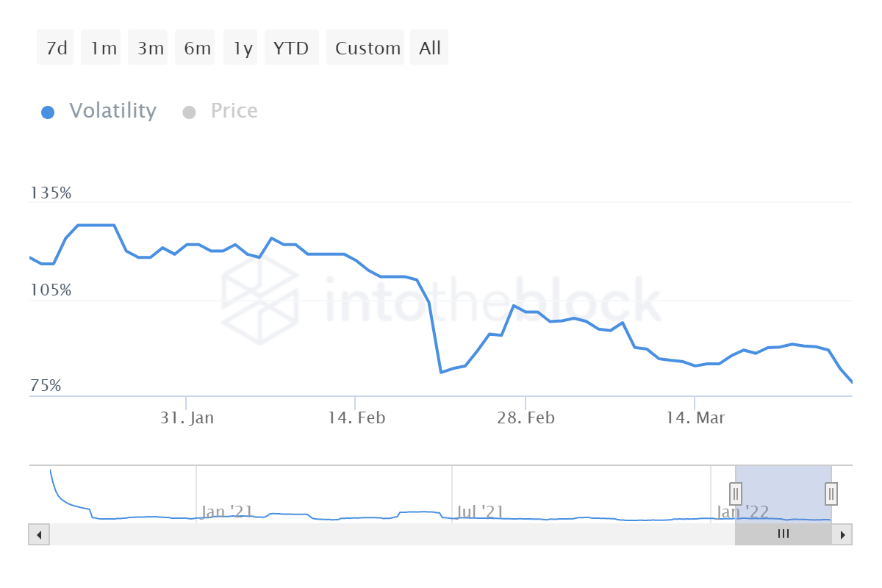Switch to the YTD time range
Image resolution: width=882 pixels, height=588 pixels.
click(291, 47)
